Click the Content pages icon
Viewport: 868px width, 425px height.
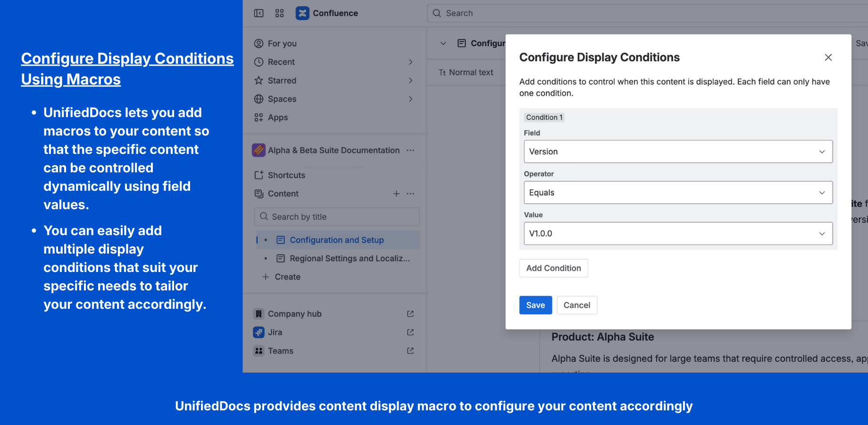259,194
